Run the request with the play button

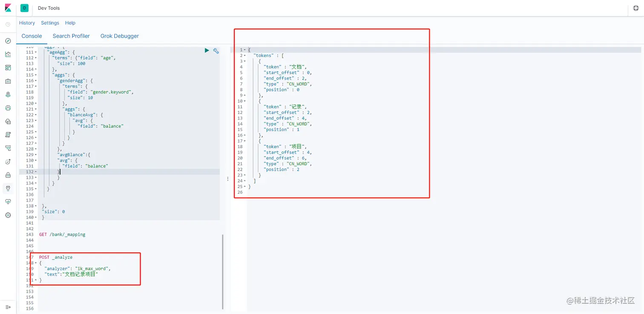pos(207,51)
